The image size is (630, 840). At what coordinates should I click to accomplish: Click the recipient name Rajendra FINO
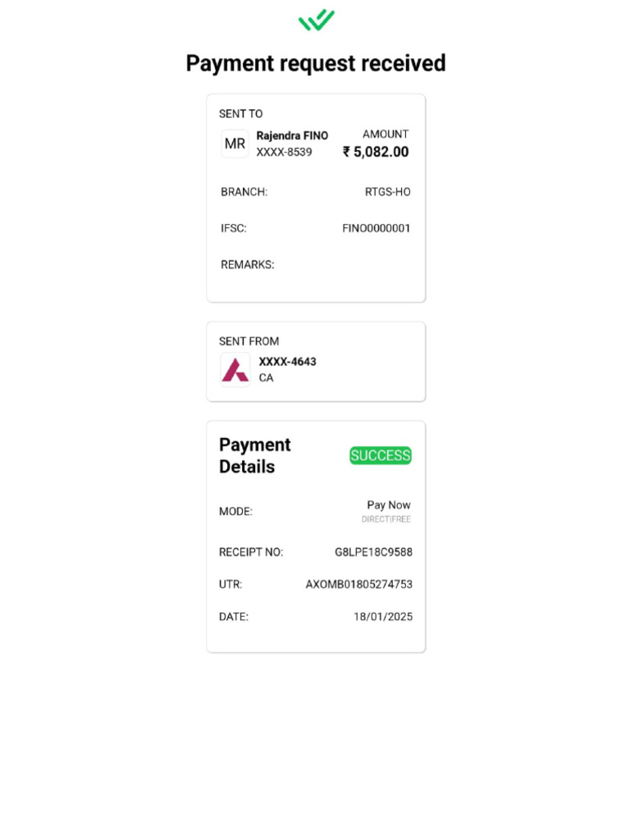[292, 135]
